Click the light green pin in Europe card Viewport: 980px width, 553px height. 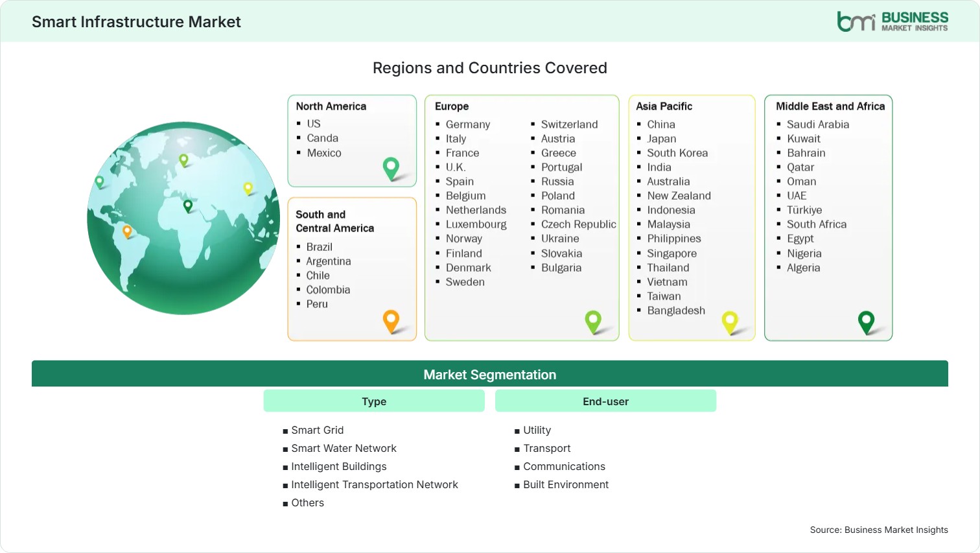pos(593,322)
